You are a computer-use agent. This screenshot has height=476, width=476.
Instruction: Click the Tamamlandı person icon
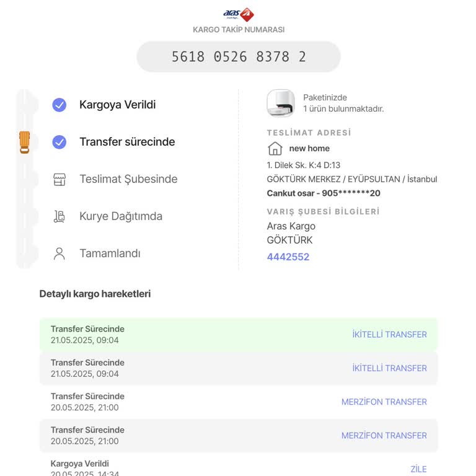point(59,253)
